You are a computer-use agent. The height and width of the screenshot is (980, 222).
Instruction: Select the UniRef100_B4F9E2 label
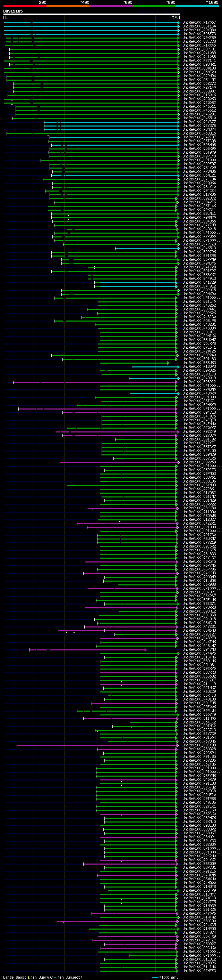[x=199, y=286]
